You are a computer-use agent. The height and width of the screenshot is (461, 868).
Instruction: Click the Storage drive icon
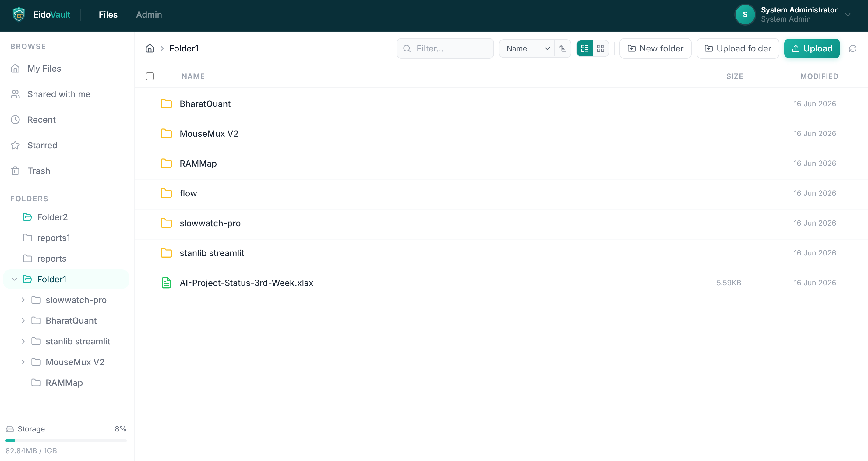(10, 429)
